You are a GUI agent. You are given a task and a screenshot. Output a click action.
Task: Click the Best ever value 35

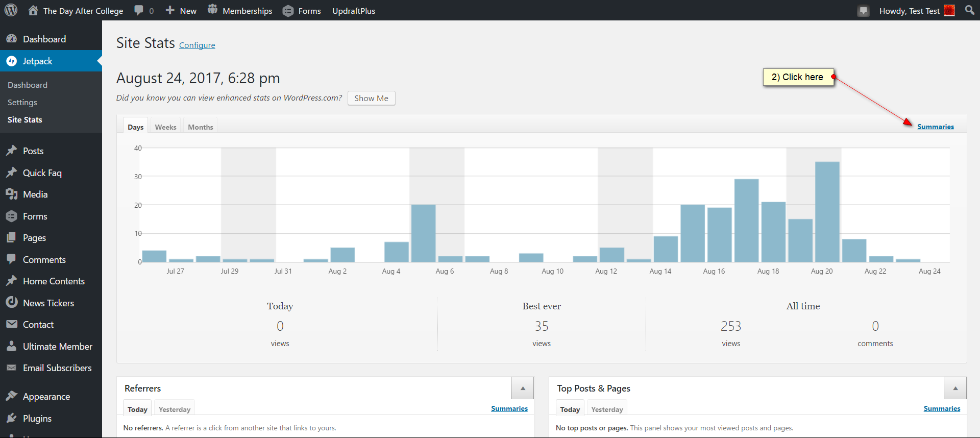coord(542,326)
